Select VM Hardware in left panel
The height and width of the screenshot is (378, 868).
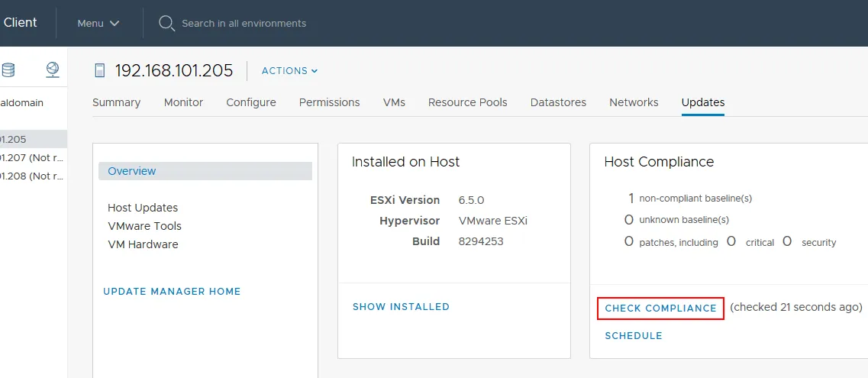pyautogui.click(x=143, y=244)
